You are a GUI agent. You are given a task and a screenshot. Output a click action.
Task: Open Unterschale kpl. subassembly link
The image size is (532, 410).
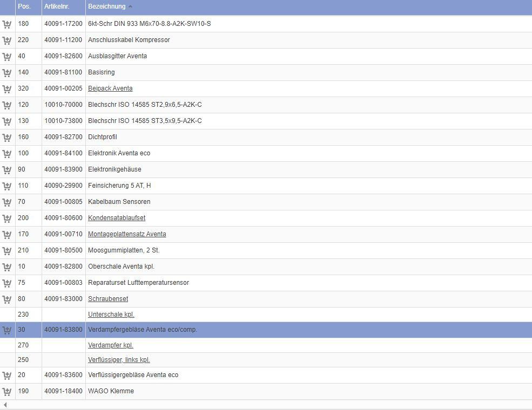point(111,315)
